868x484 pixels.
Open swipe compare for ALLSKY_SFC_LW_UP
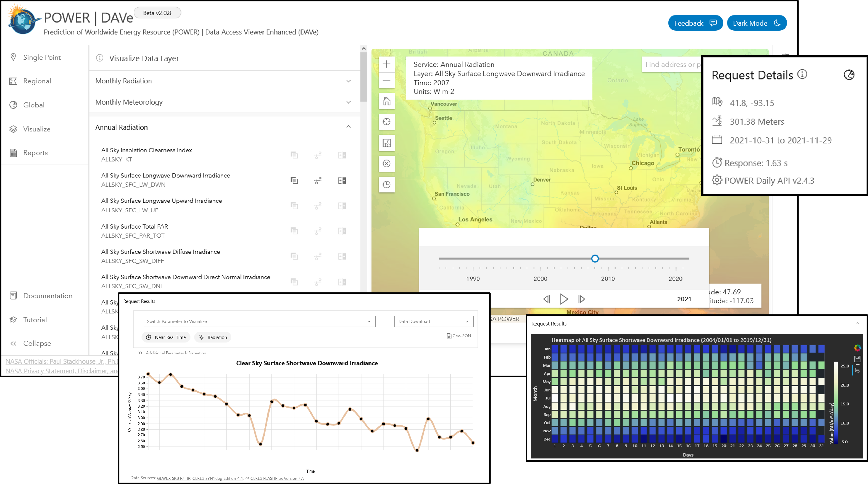[x=342, y=206]
